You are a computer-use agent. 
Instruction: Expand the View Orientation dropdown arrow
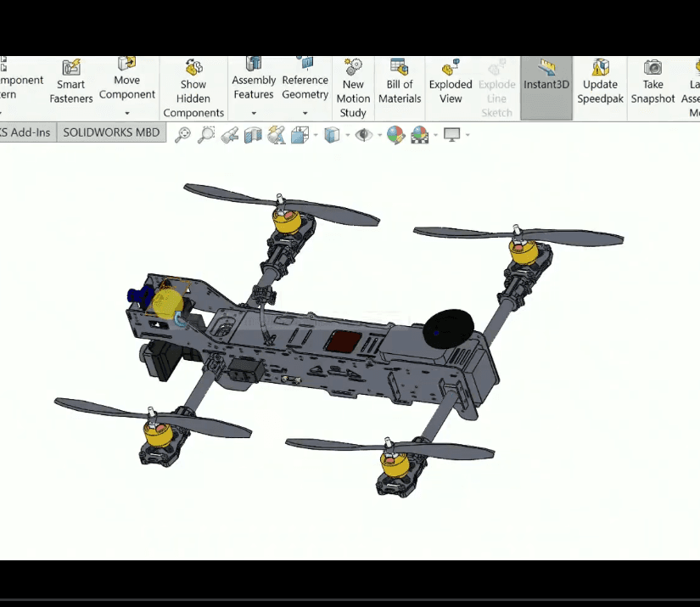click(316, 135)
